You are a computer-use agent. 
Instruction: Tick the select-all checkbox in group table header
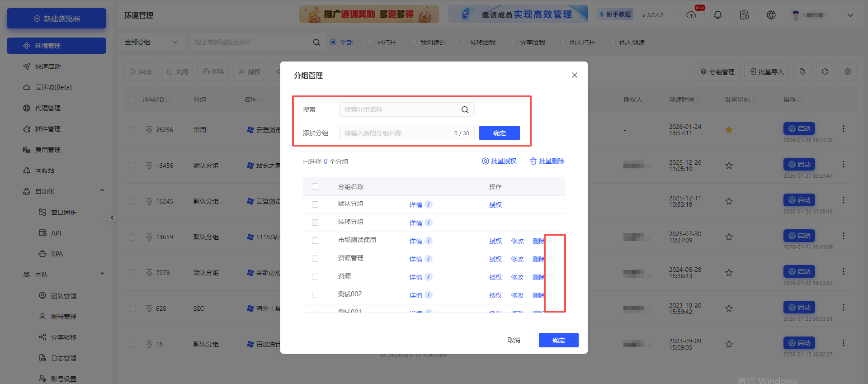(x=315, y=186)
